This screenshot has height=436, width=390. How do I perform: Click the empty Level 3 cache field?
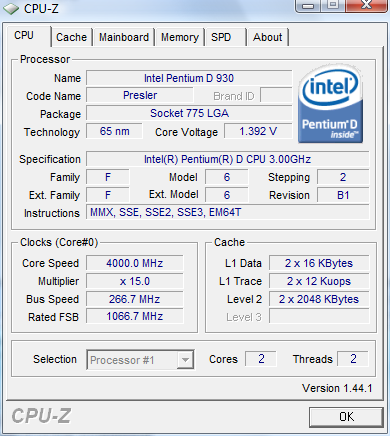pos(319,316)
